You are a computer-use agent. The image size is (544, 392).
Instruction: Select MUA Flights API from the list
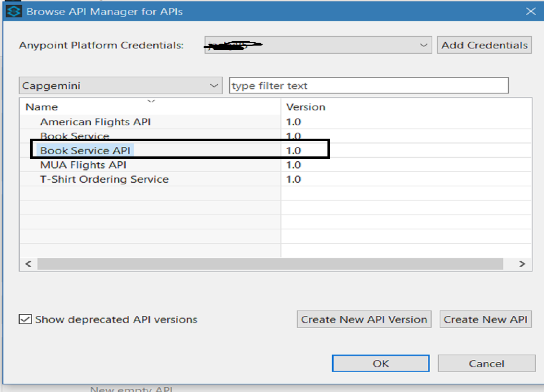pyautogui.click(x=83, y=165)
